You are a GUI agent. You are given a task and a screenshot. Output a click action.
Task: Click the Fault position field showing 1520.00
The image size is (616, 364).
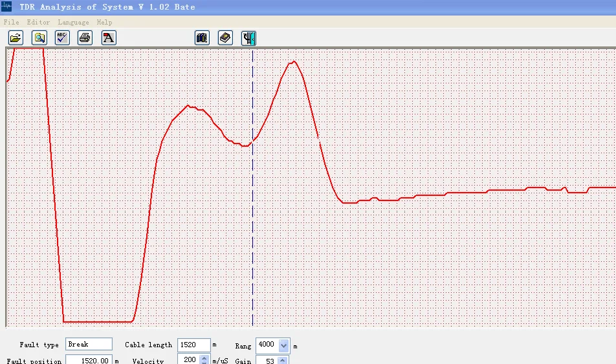[x=89, y=359]
